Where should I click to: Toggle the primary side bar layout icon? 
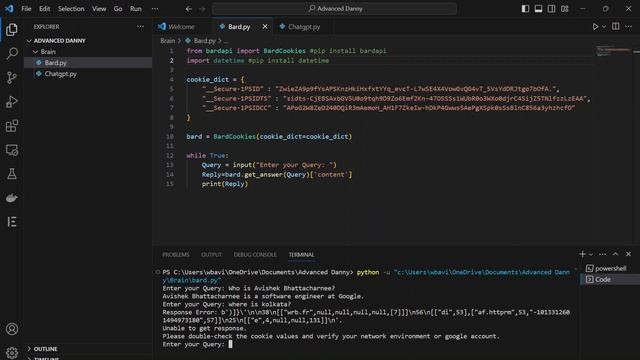[x=525, y=9]
